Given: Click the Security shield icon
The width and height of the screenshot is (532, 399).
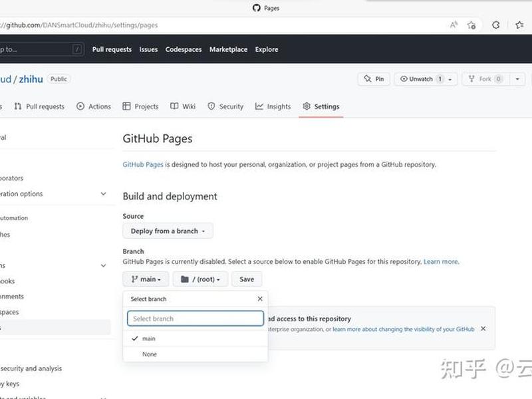Looking at the screenshot, I should pos(211,106).
